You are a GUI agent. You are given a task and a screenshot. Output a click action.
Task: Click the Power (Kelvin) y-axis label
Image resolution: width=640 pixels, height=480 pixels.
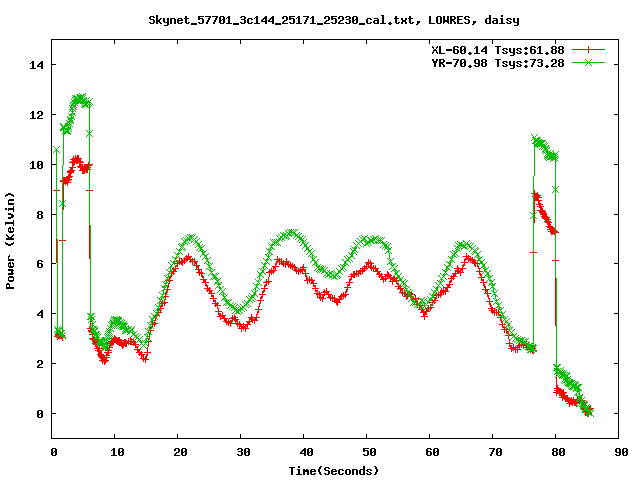(x=10, y=241)
